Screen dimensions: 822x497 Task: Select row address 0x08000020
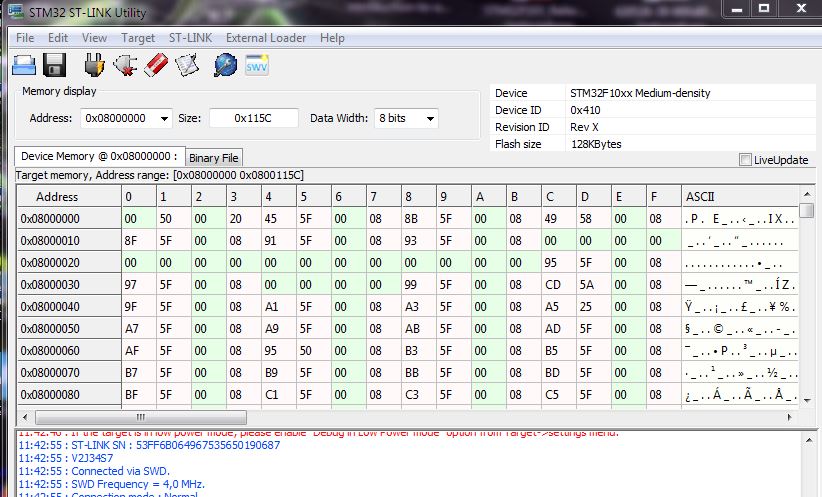coord(69,263)
